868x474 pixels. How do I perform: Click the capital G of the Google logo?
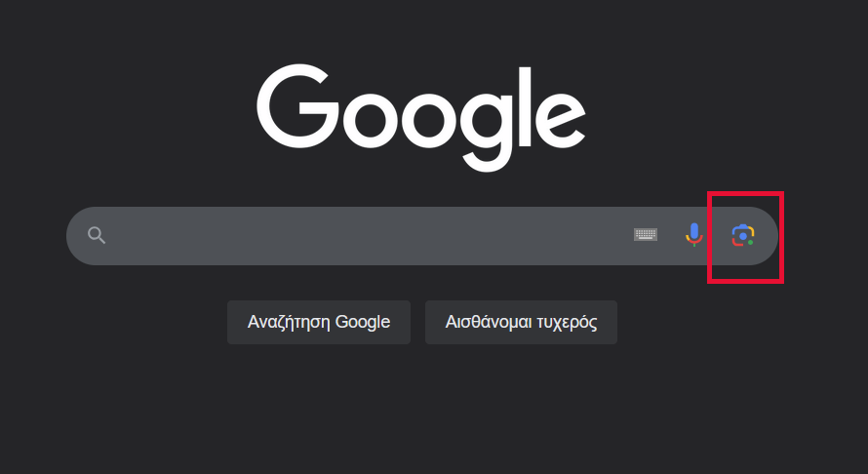pos(297,106)
